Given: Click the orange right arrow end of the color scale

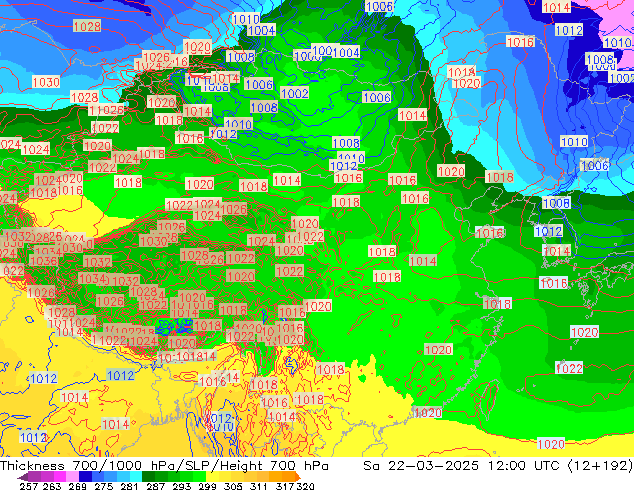Looking at the screenshot, I should 298,477.
